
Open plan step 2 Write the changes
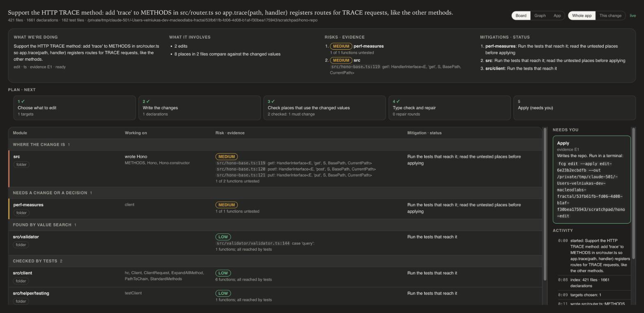point(200,108)
